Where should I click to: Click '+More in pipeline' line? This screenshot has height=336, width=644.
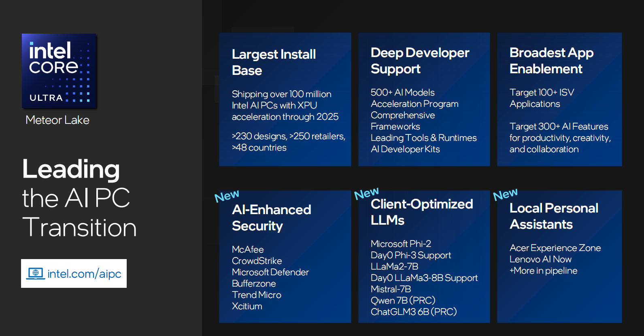click(544, 270)
